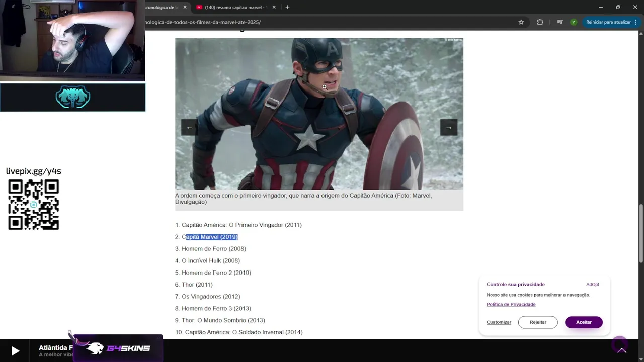Jump back to the top with the purple arrow

(621, 350)
